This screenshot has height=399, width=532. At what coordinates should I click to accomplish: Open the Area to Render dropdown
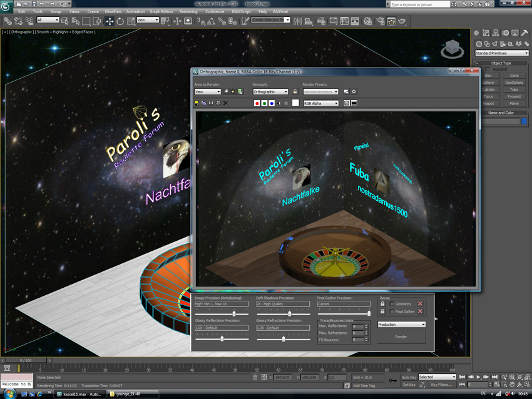(x=208, y=91)
